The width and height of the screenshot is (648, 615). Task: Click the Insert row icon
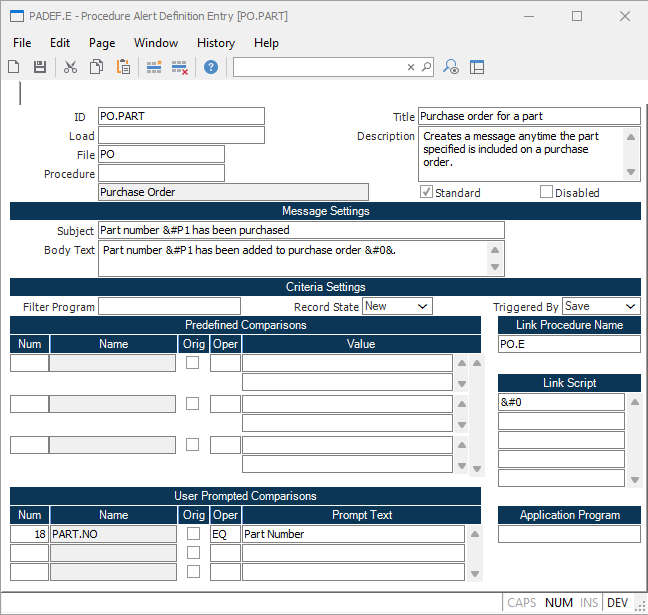[x=154, y=67]
